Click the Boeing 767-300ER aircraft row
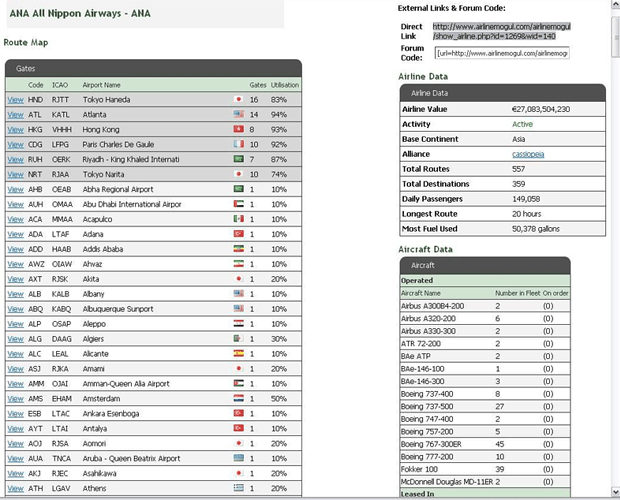 [485, 444]
